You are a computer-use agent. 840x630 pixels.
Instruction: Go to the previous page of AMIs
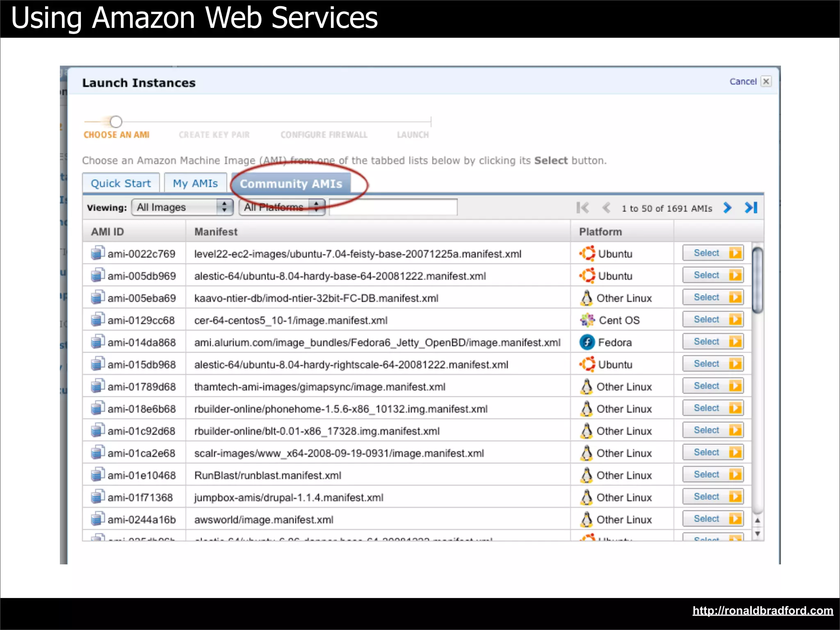pyautogui.click(x=606, y=208)
